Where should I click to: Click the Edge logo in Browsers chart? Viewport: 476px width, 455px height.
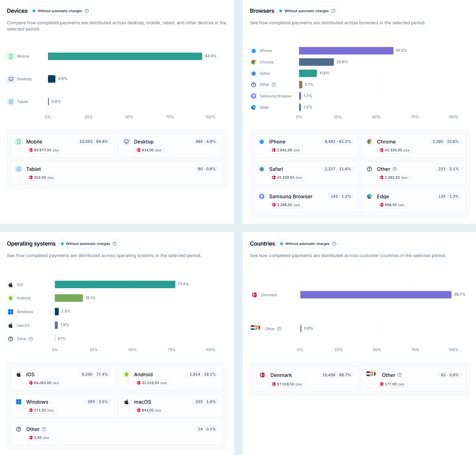(254, 107)
